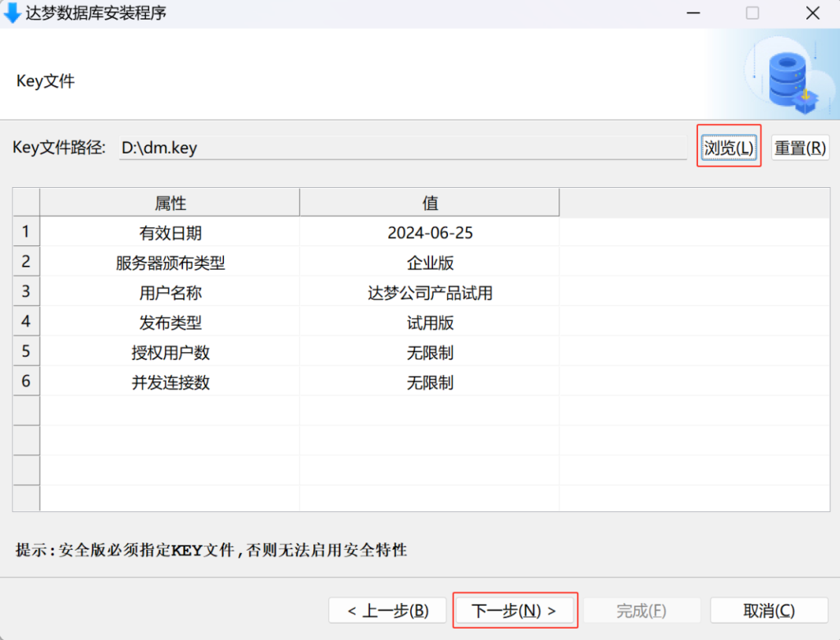Click the 2024-06-25 value cell
Screen dimensions: 840x640
point(430,233)
